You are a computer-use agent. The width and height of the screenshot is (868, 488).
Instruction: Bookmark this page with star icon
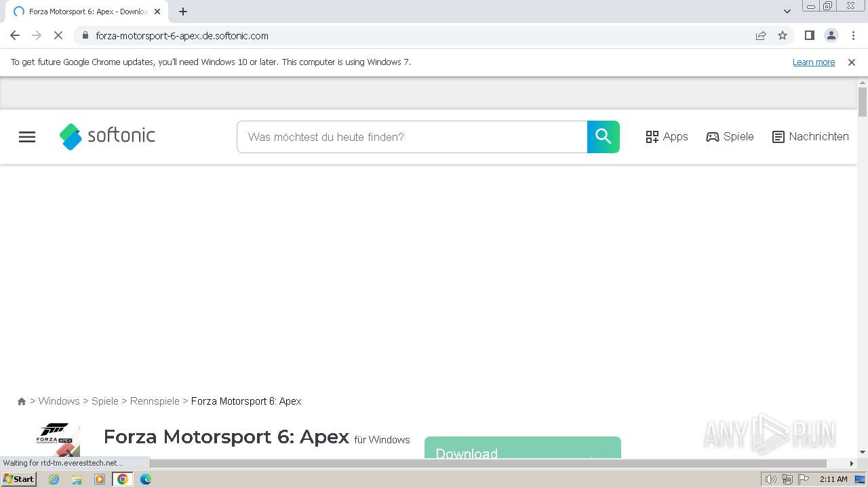[x=783, y=35]
